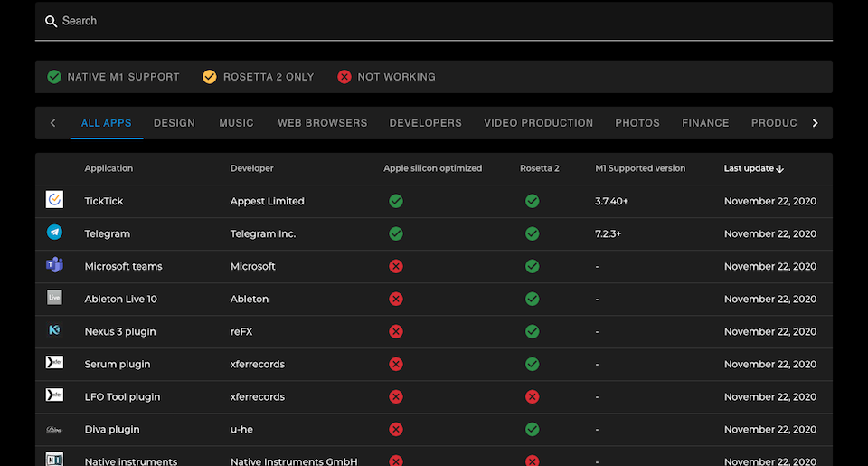Sort by Application column header
Screen dimensions: 868x466
[108, 168]
